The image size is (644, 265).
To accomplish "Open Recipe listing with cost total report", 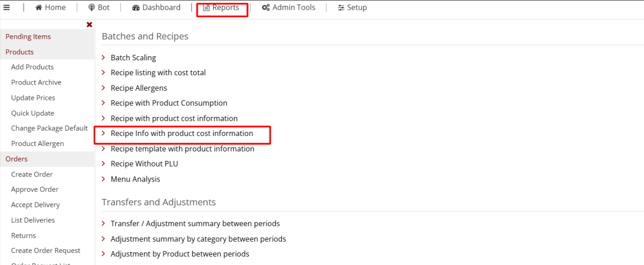I will click(x=158, y=73).
